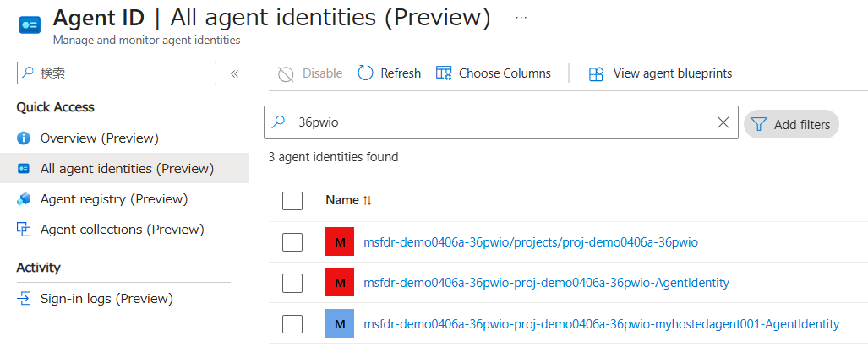Open Overview (Preview) in sidebar
The height and width of the screenshot is (363, 868).
click(99, 138)
